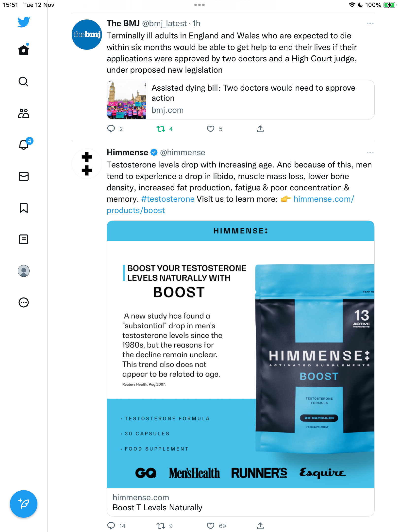Screen dimensions: 399x532
Task: Open the Assisted dying bill bmj.com card
Action: tap(240, 100)
